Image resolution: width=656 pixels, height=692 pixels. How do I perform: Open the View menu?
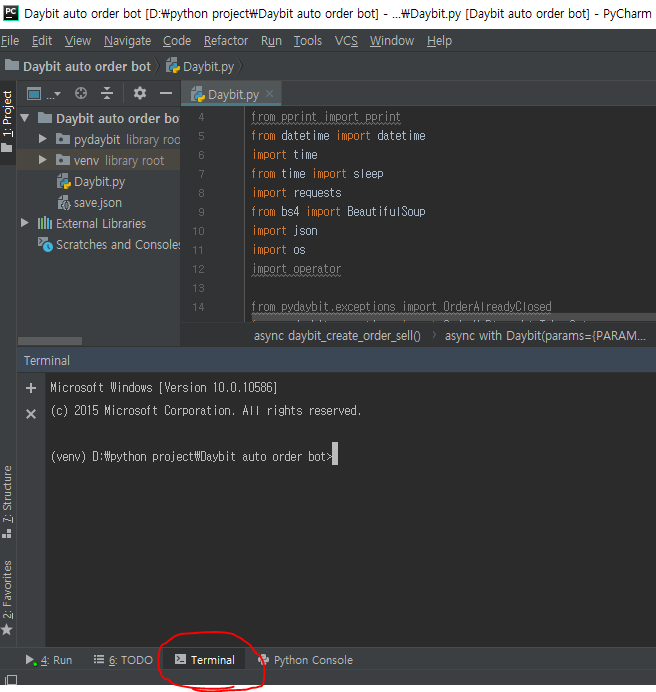coord(78,41)
